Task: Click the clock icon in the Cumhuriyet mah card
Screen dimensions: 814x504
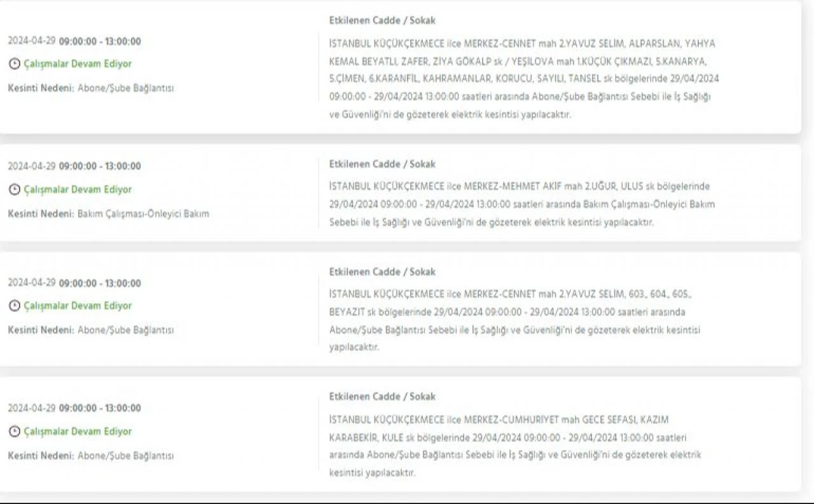Action: (14, 432)
